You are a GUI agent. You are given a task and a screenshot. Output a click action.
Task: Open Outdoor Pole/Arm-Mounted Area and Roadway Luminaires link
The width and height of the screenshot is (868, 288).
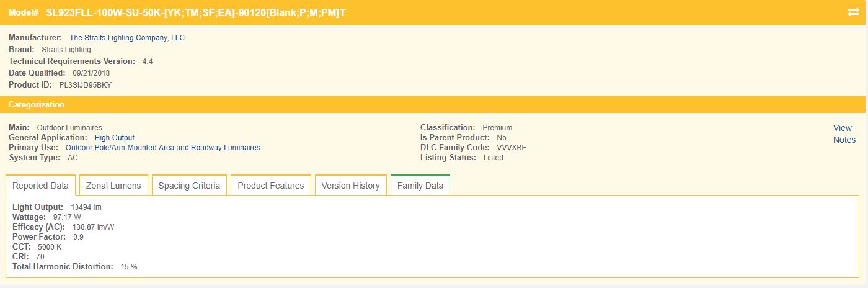click(x=162, y=148)
